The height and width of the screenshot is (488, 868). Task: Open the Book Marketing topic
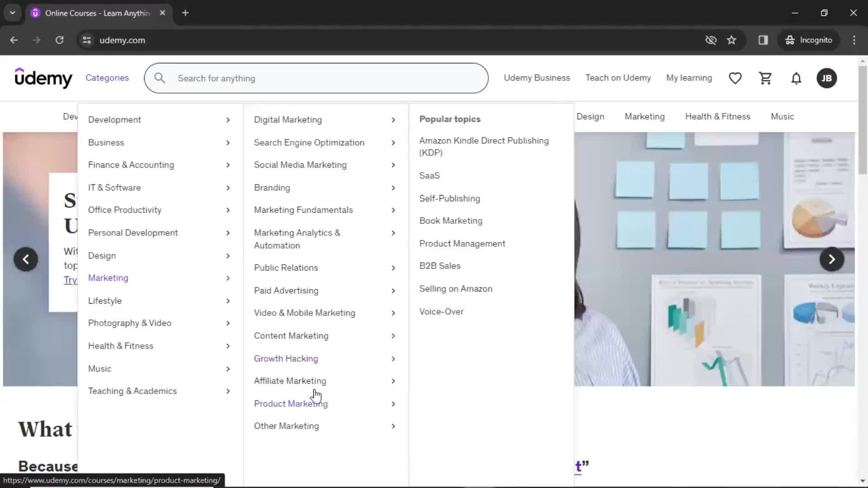pos(451,221)
